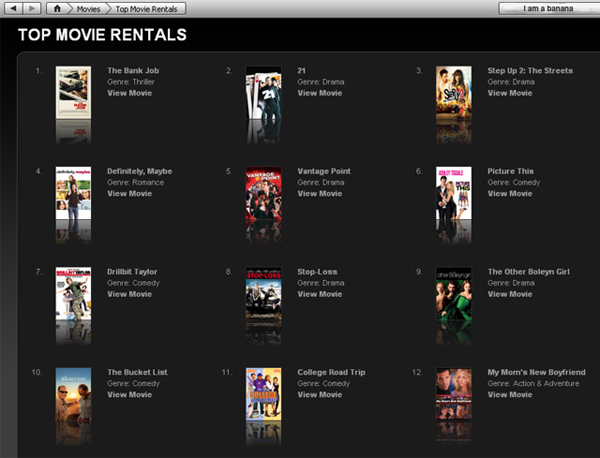Open the 21 movie poster
The width and height of the screenshot is (600, 458).
264,92
